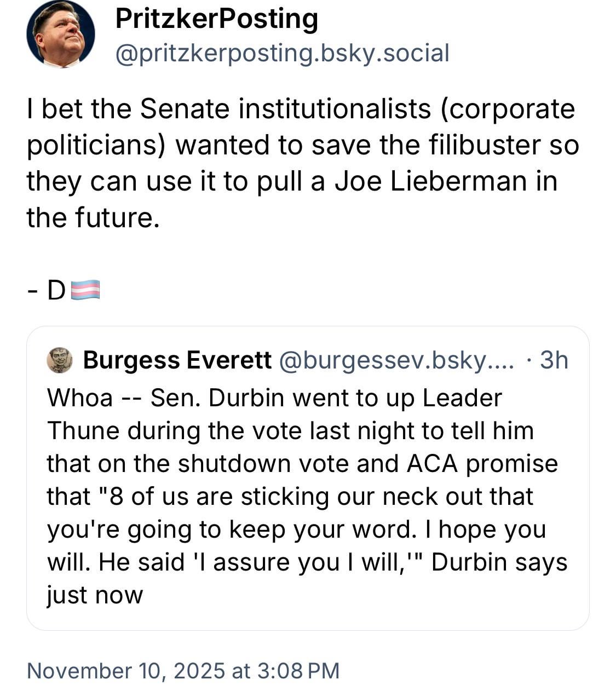Click the Burgess Everett author name
Screen dimensions: 616x691
coord(177,360)
